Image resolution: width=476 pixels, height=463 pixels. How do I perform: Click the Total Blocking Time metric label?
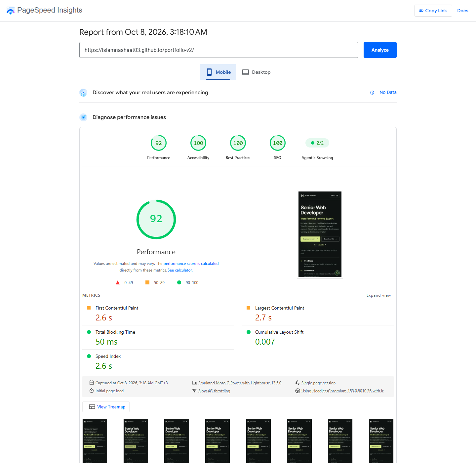click(115, 332)
